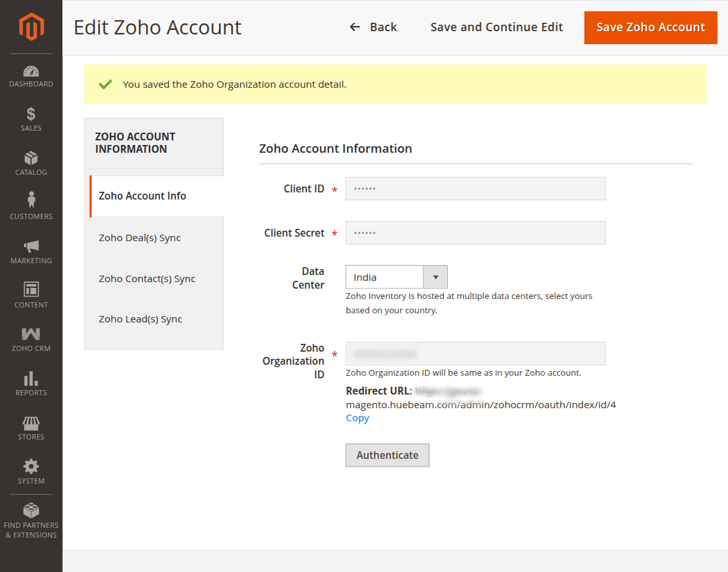Select the Zoho Account Info tab
Image resolution: width=728 pixels, height=572 pixels.
pos(157,196)
